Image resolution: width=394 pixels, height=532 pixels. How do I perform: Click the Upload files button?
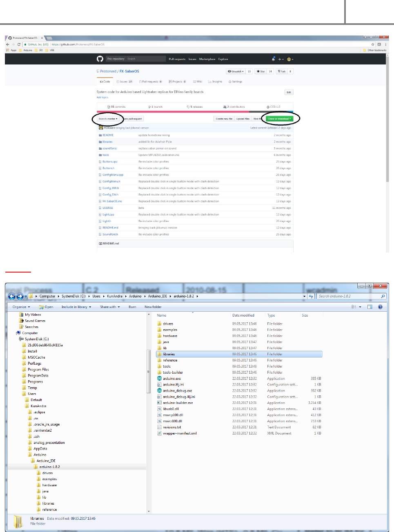[243, 119]
